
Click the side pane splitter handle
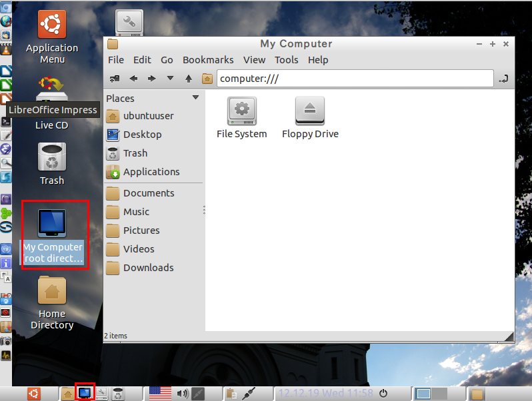(x=204, y=210)
